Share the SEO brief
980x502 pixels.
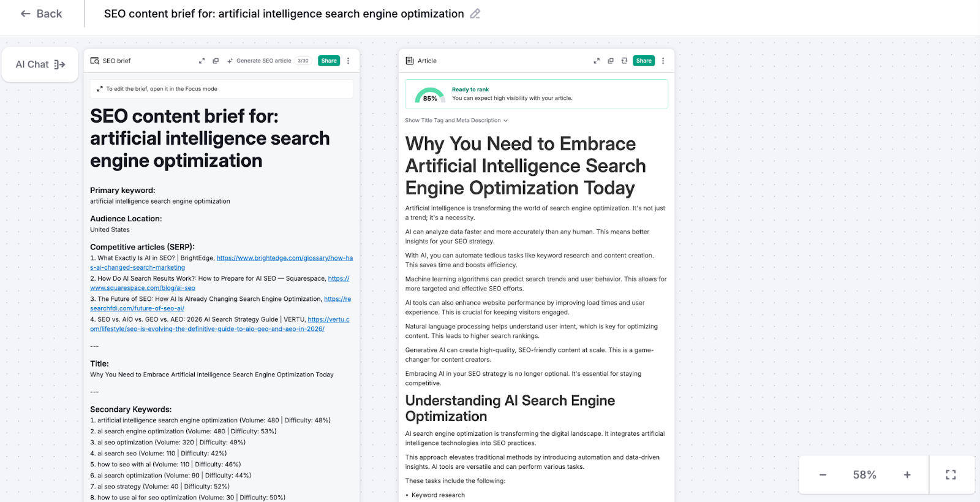pos(329,61)
